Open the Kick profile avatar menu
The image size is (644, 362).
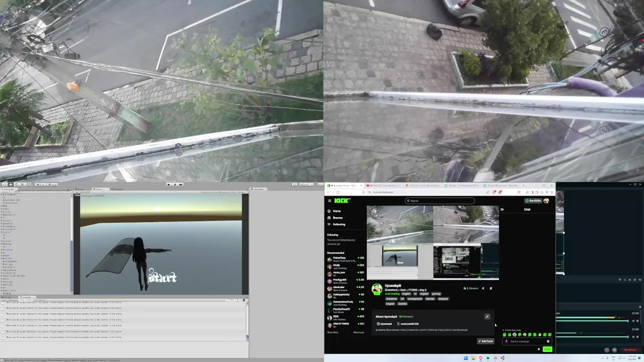546,201
